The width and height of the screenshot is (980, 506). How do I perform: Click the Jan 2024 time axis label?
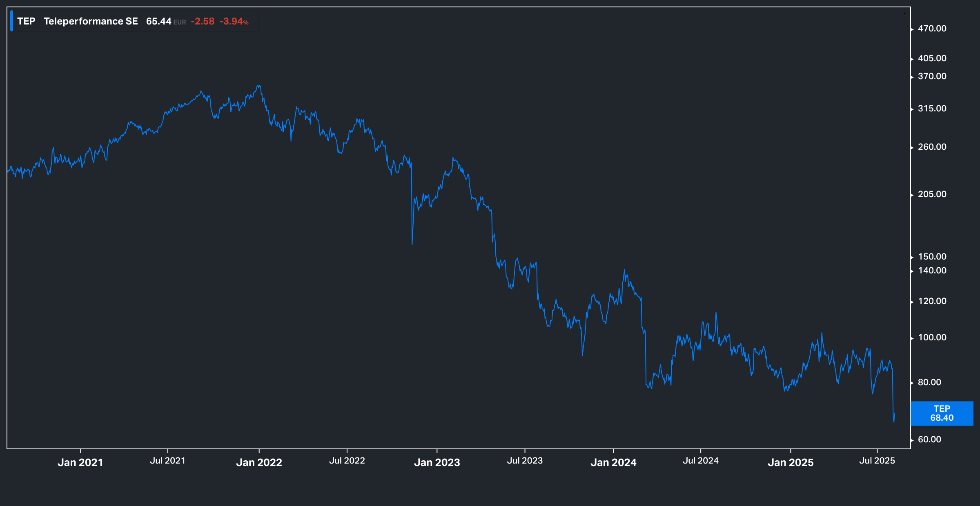click(613, 462)
